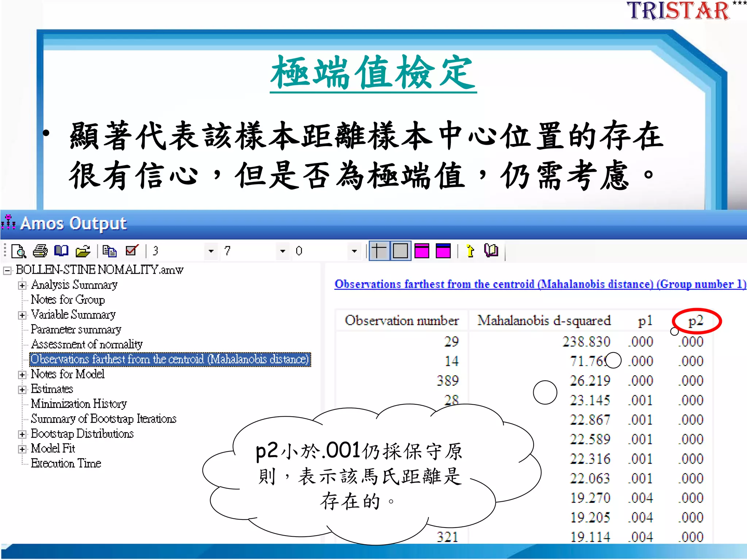Image resolution: width=747 pixels, height=560 pixels.
Task: Pick the magenta table color swatch with blue header
Action: pyautogui.click(x=443, y=251)
